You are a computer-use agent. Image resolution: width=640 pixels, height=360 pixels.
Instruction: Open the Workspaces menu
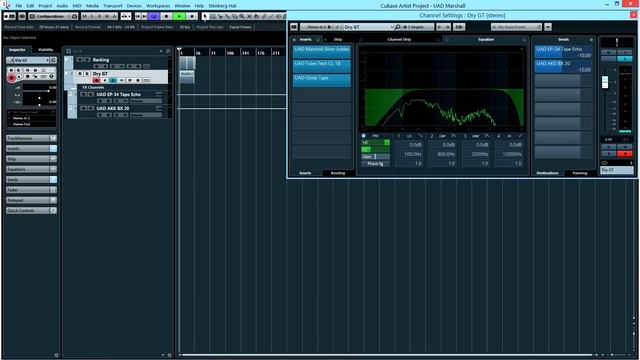[x=158, y=6]
